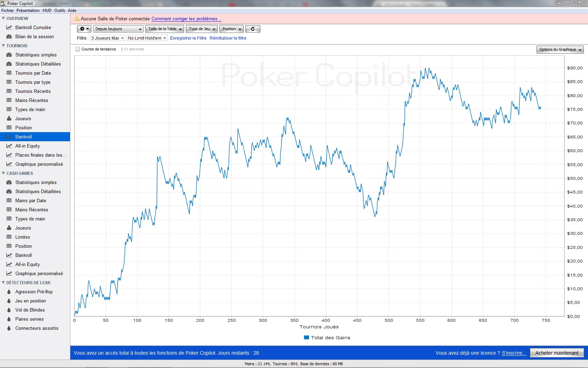
Task: Open Types de main under Tournois
Action: pos(35,109)
